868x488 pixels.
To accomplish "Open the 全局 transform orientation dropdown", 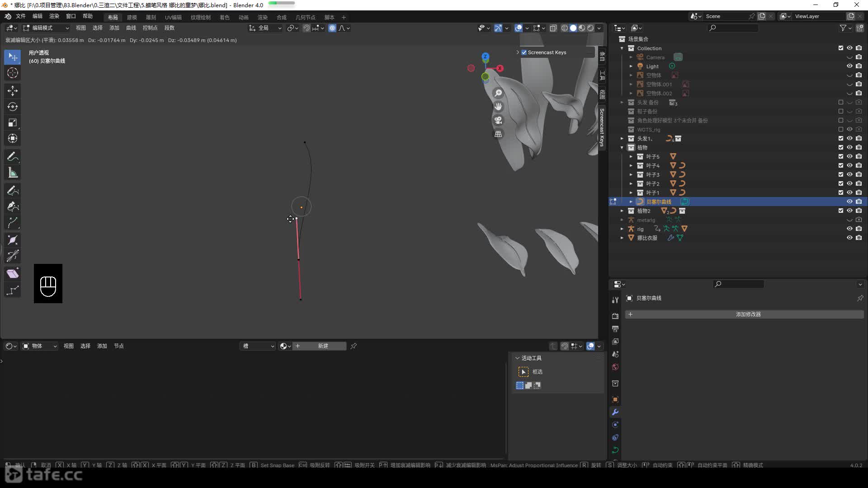I will (265, 28).
